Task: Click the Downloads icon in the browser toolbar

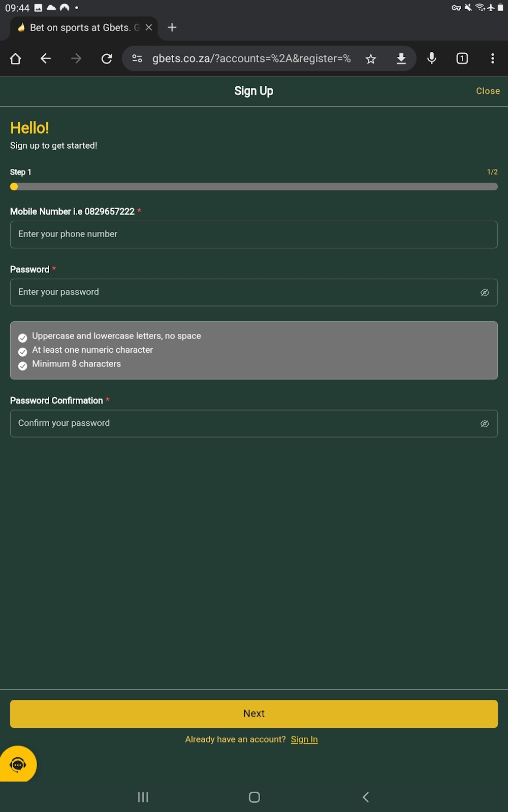Action: [401, 58]
